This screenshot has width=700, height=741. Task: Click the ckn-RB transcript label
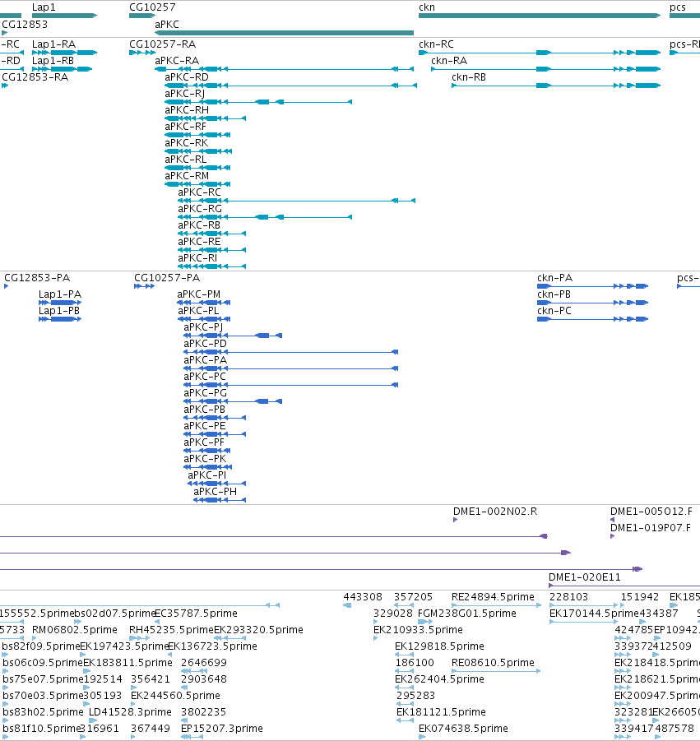[x=469, y=77]
